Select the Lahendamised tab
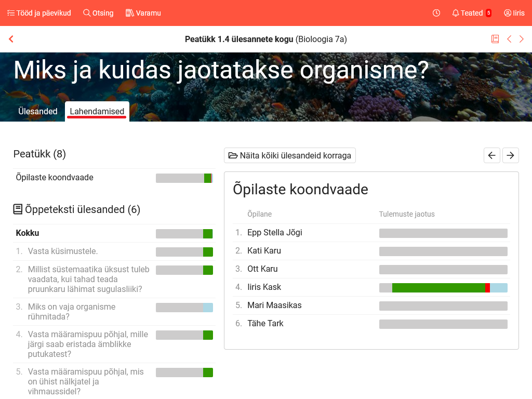Screen dimensions: 532x399 pos(97,111)
